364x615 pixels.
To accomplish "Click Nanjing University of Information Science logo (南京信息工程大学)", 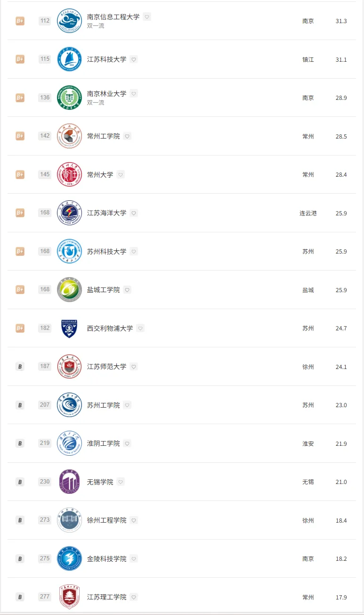I will (x=69, y=21).
